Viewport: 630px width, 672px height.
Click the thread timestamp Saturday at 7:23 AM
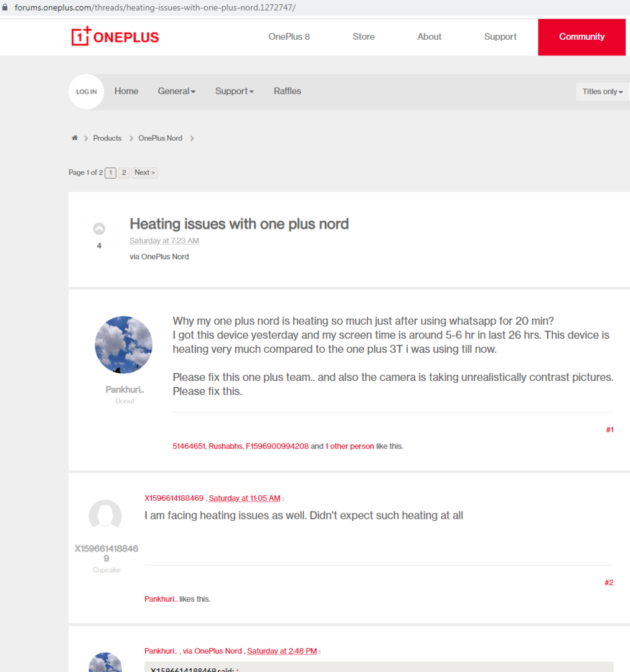coord(164,241)
